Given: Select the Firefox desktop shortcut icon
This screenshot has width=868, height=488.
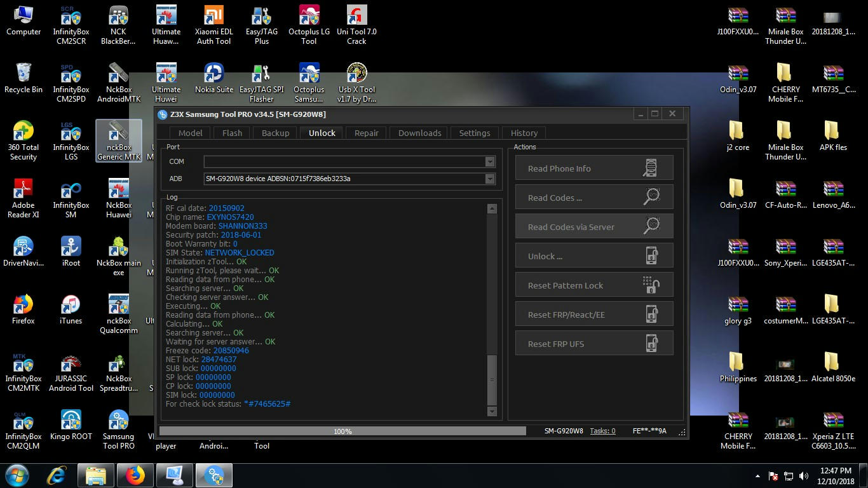Looking at the screenshot, I should point(24,310).
